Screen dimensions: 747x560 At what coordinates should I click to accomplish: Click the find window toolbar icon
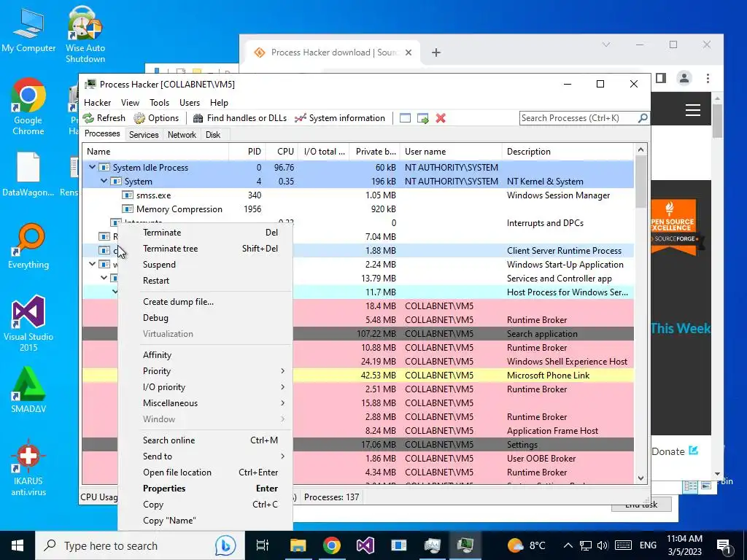click(x=405, y=118)
